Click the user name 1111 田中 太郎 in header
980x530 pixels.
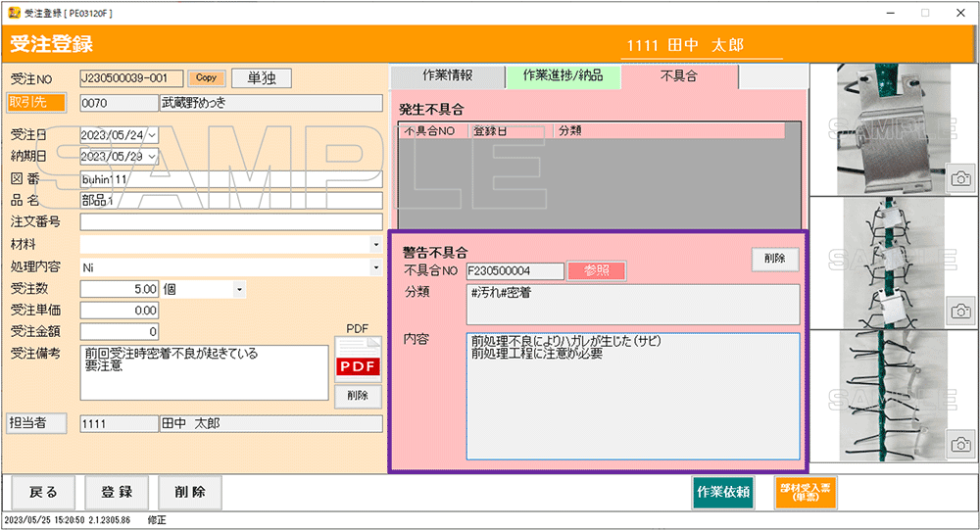[x=686, y=46]
